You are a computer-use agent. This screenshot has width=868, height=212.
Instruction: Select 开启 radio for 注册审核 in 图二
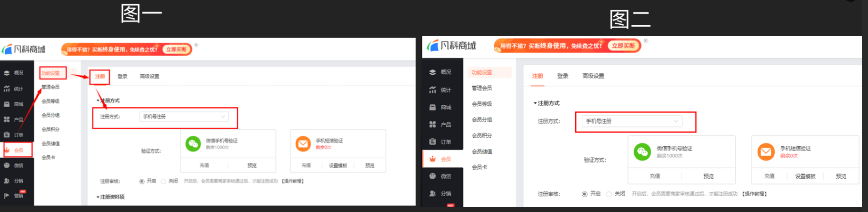coord(584,194)
